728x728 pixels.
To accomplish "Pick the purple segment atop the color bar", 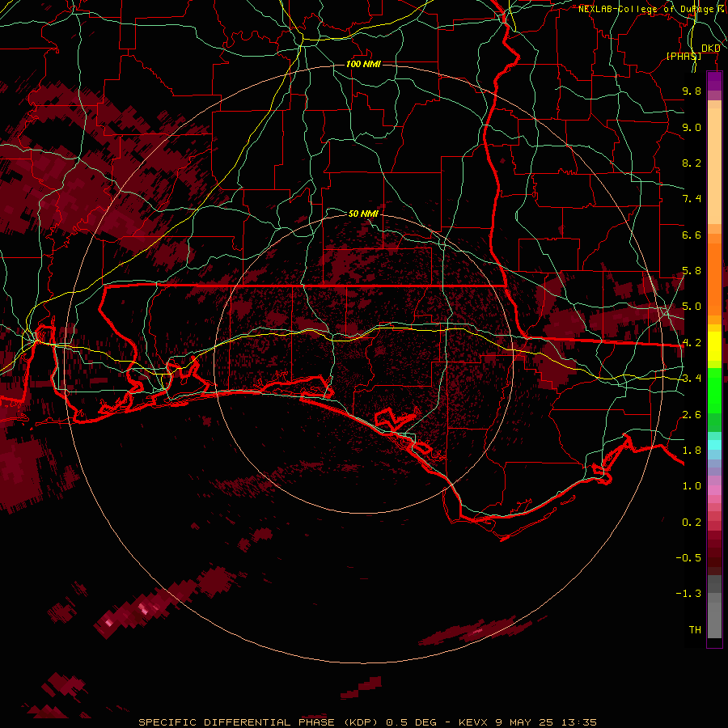I will pos(714,81).
